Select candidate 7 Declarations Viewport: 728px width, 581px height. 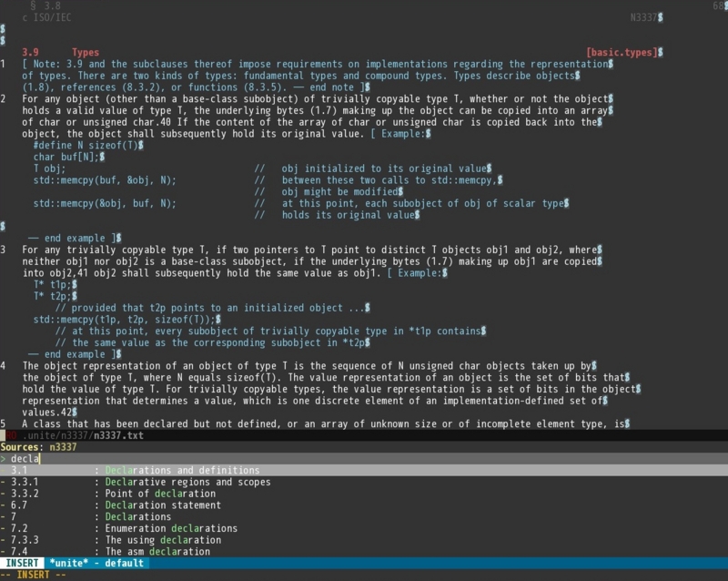[x=364, y=516]
